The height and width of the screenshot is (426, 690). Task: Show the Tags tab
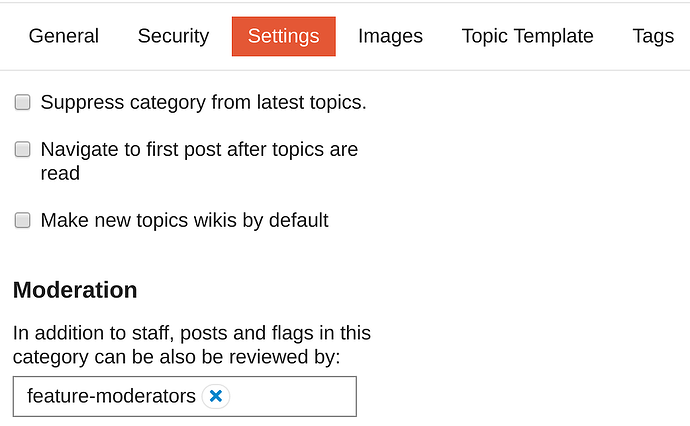click(653, 36)
